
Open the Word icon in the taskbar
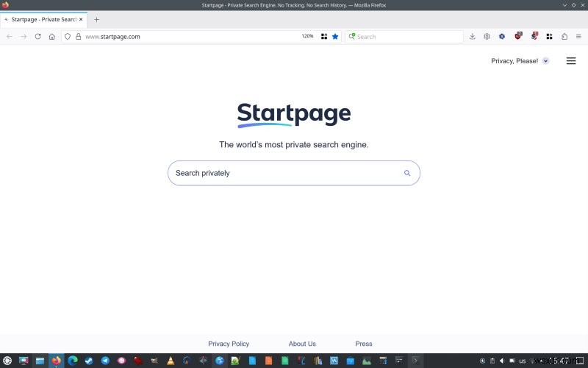tap(334, 361)
